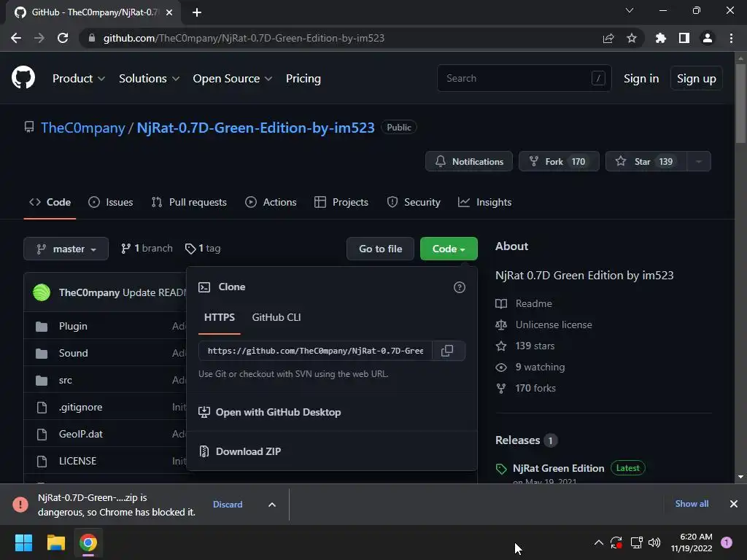Viewport: 747px width, 560px height.
Task: Select the GitHub CLI clone tab
Action: pyautogui.click(x=276, y=318)
